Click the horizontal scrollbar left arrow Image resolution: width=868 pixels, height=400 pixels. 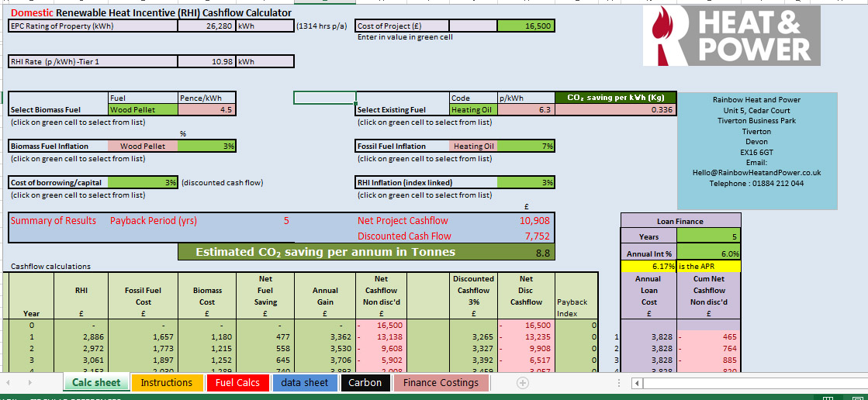(x=638, y=383)
